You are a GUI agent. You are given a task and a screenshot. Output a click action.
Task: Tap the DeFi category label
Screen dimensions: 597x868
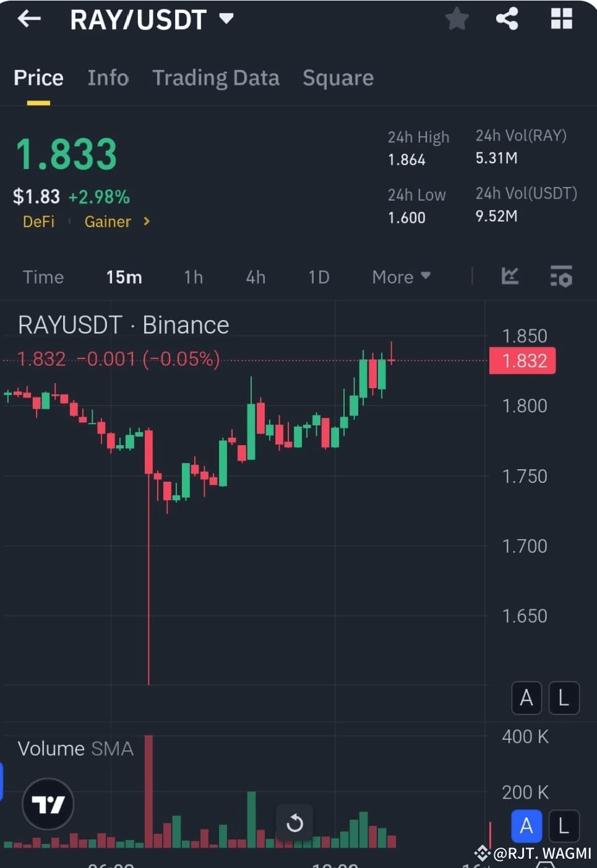pyautogui.click(x=38, y=222)
